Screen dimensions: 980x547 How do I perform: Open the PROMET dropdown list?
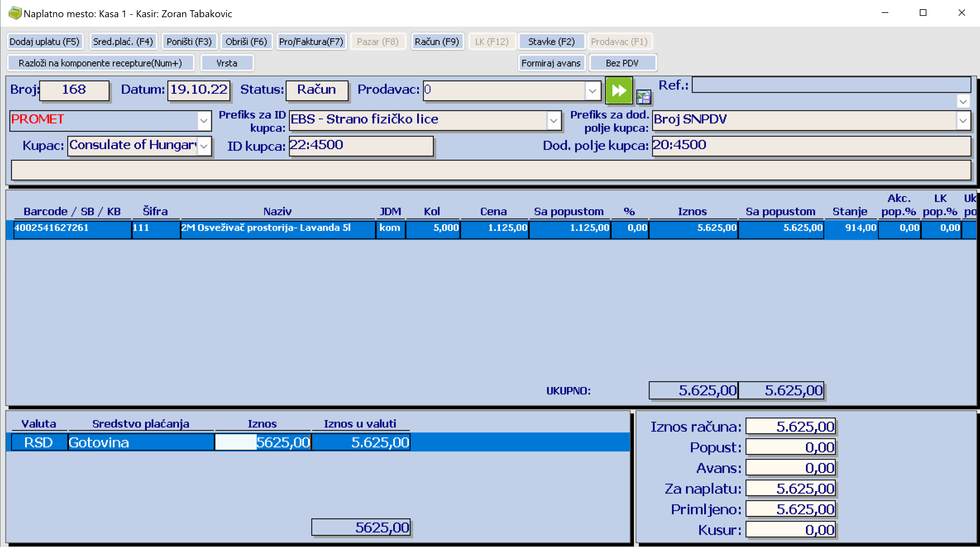204,121
